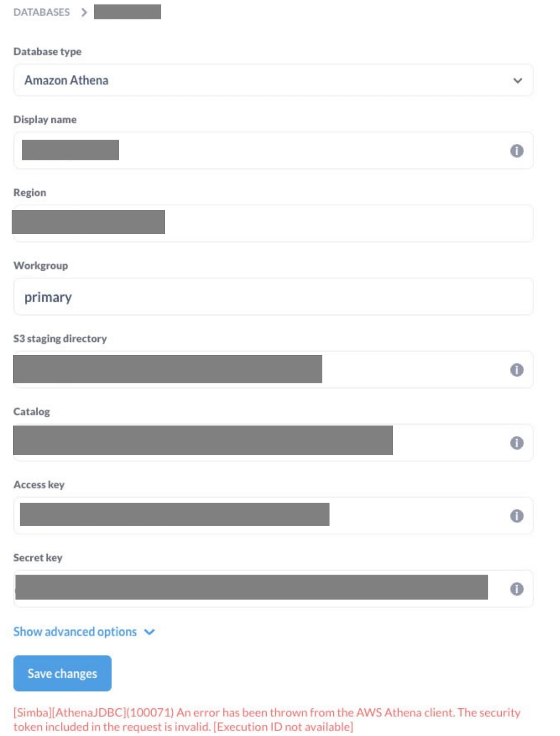560x736 pixels.
Task: Show info tooltip for Display name
Action: (517, 151)
